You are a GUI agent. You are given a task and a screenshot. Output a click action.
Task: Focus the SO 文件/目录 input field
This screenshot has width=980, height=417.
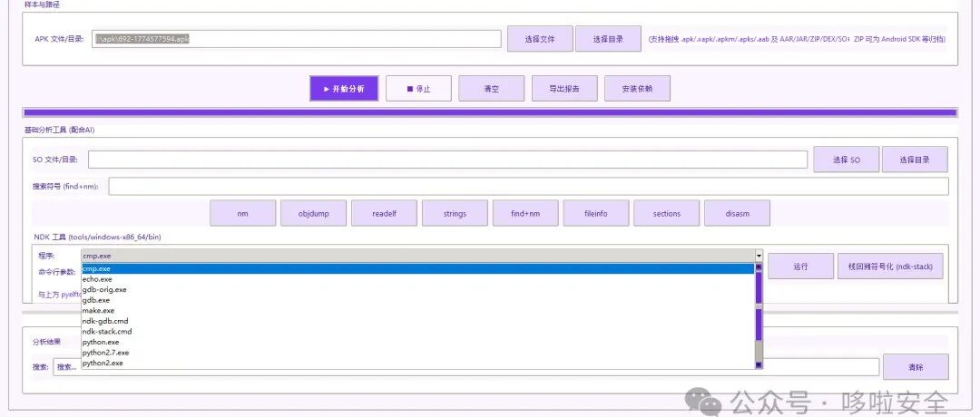tap(447, 160)
